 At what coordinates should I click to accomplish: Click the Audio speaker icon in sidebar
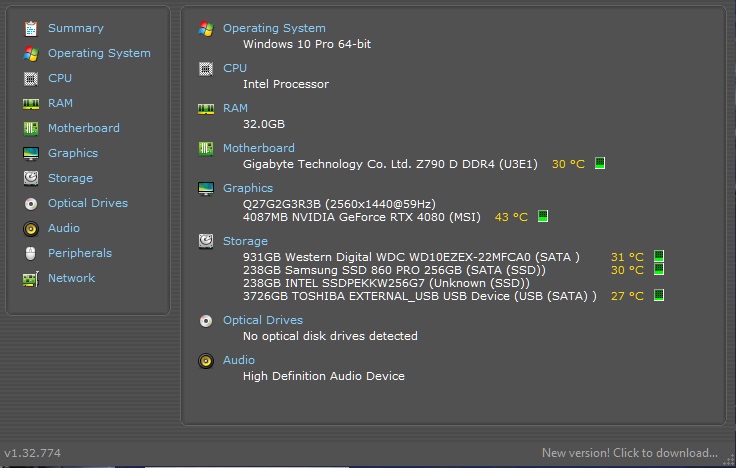coord(31,228)
